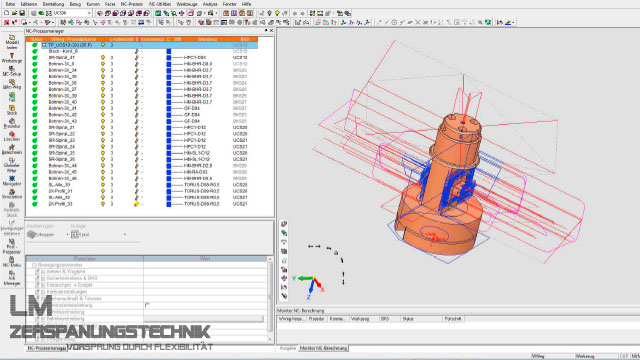The height and width of the screenshot is (360, 640).
Task: Toggle light bulb for 2X-Profil_33 row
Action: [x=103, y=204]
